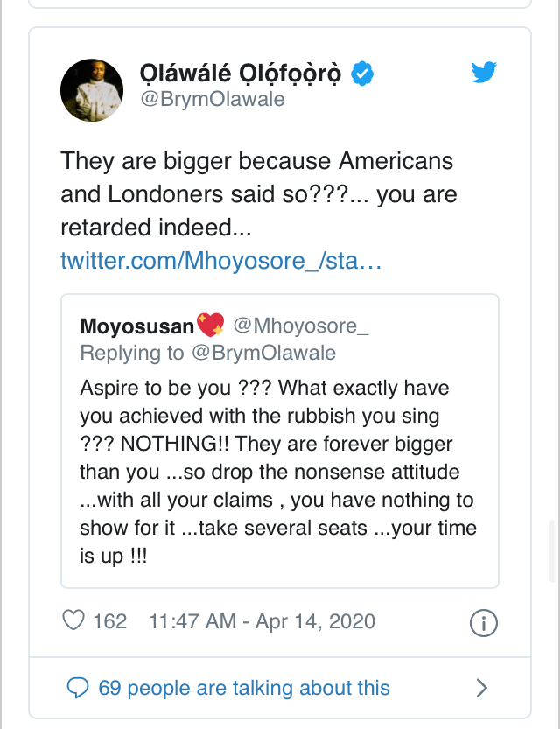Click the info circle icon
The width and height of the screenshot is (560, 729).
484,623
